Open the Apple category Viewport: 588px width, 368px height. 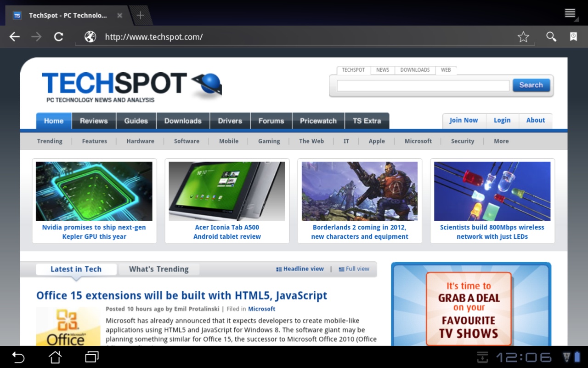coord(377,141)
